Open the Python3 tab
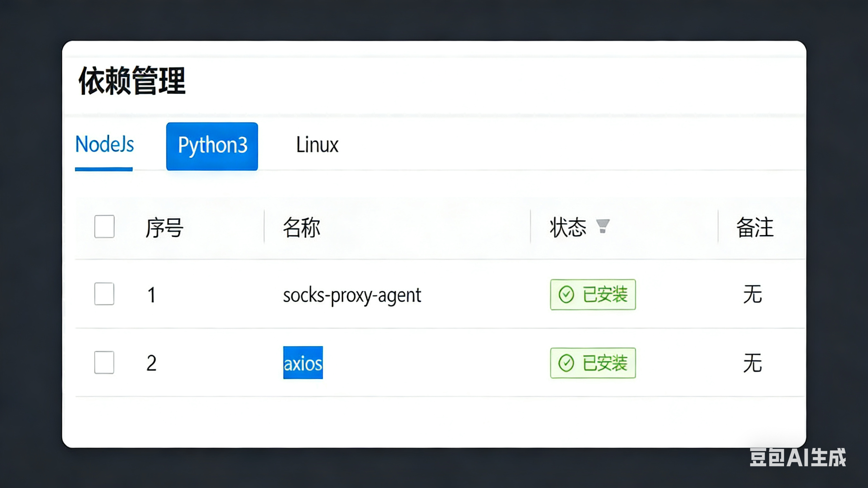The image size is (868, 488). (x=212, y=146)
